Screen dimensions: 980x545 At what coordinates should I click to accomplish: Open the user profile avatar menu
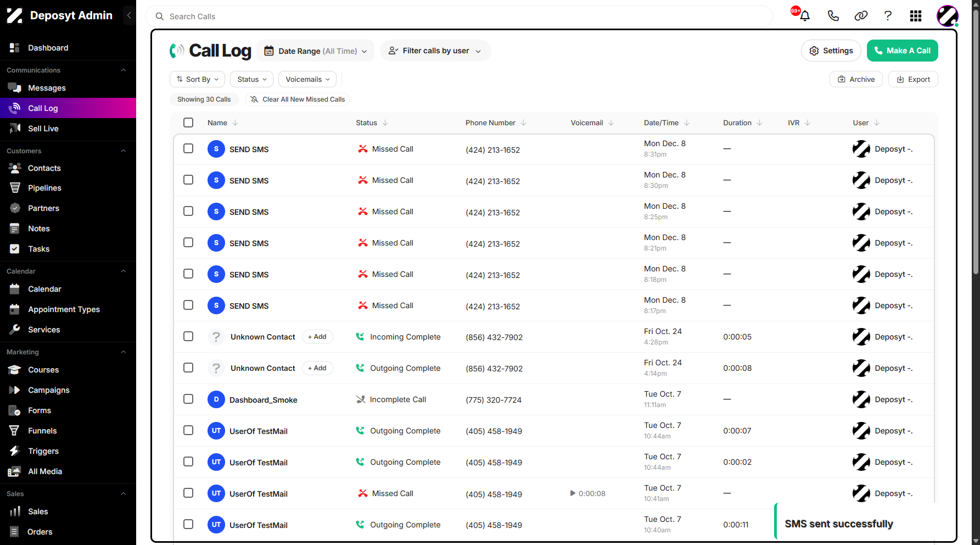pyautogui.click(x=948, y=16)
